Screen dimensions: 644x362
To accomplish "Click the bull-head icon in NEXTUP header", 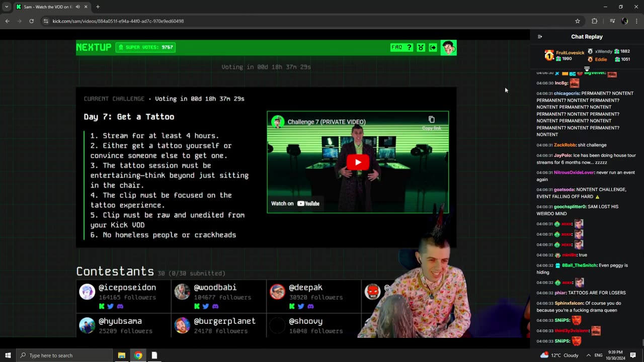I will click(x=421, y=47).
